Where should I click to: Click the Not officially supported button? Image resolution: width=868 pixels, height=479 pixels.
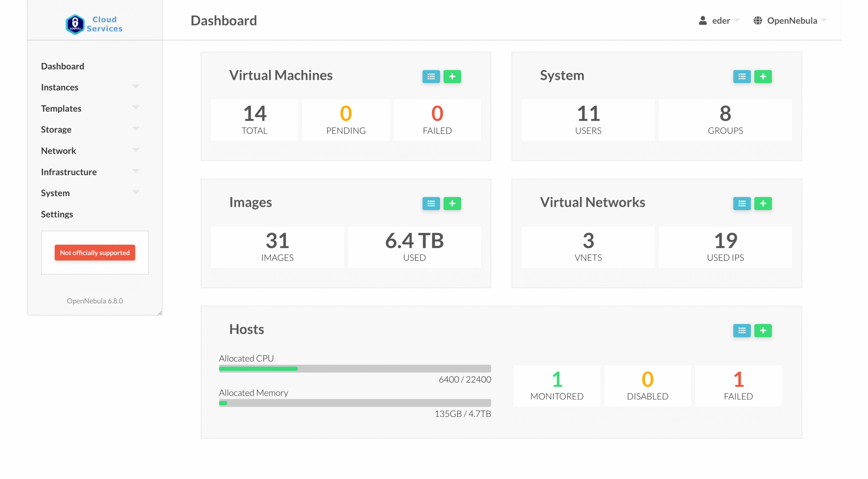pyautogui.click(x=95, y=253)
